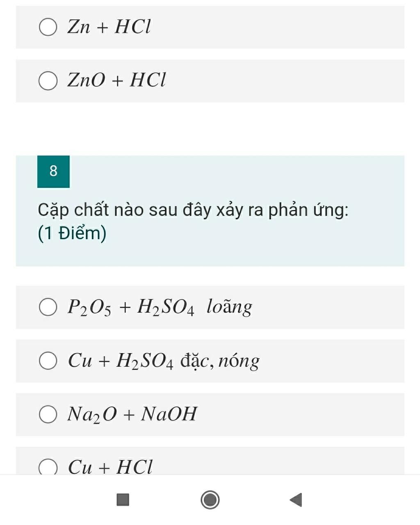Click the Zn + HCl formula text
The image size is (420, 525).
[x=109, y=27]
